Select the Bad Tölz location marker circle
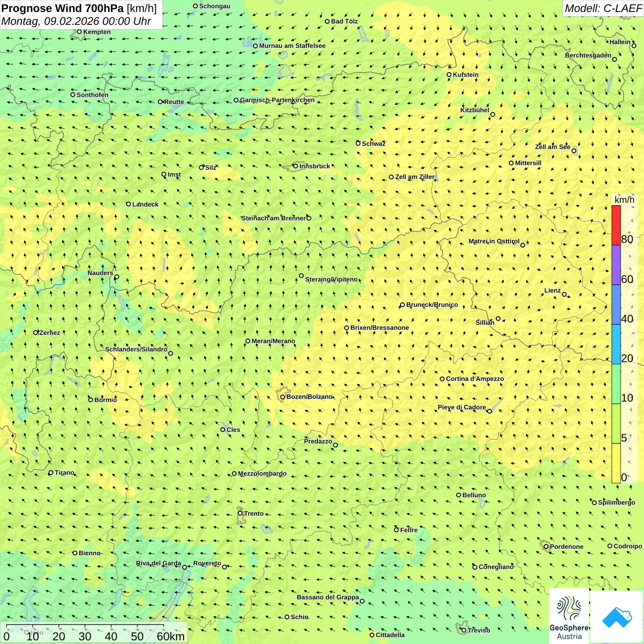Image resolution: width=644 pixels, height=644 pixels. tap(328, 21)
